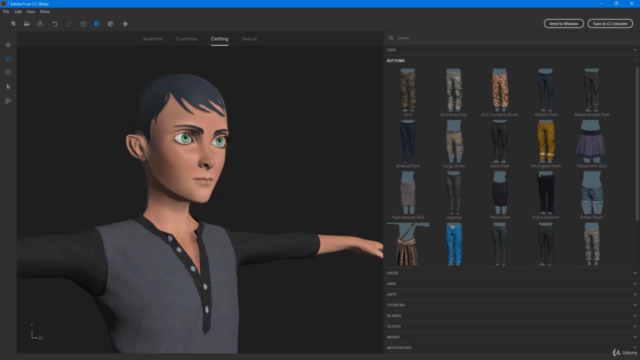
Task: Choose the Belted Straight Pant thumbnail
Action: tap(591, 91)
